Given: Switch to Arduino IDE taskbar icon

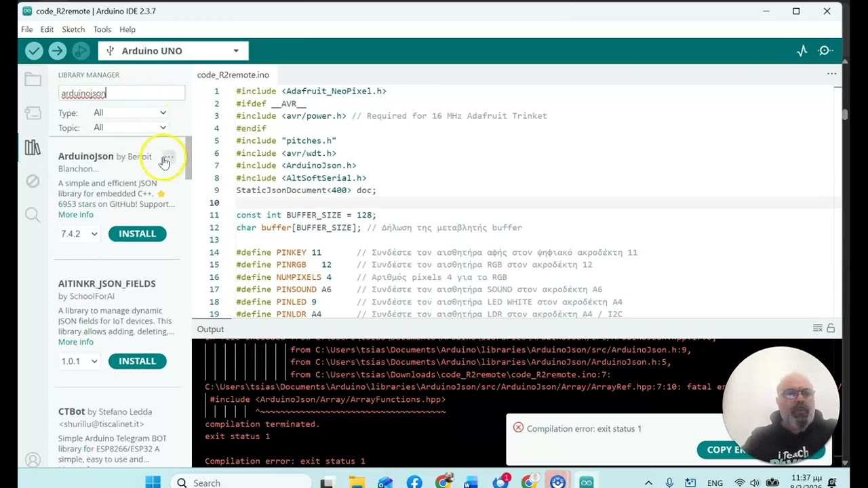Looking at the screenshot, I should click(587, 483).
